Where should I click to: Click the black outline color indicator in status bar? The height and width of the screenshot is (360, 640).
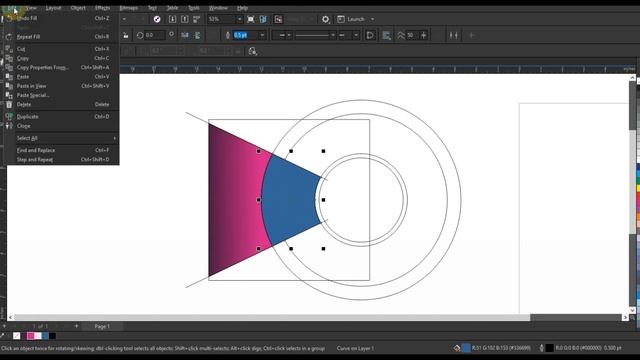pos(550,348)
